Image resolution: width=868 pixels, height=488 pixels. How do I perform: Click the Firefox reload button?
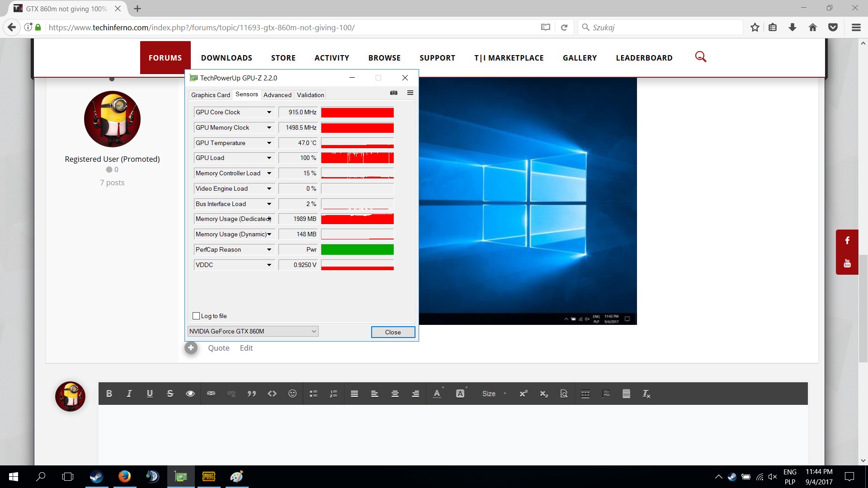tap(564, 27)
